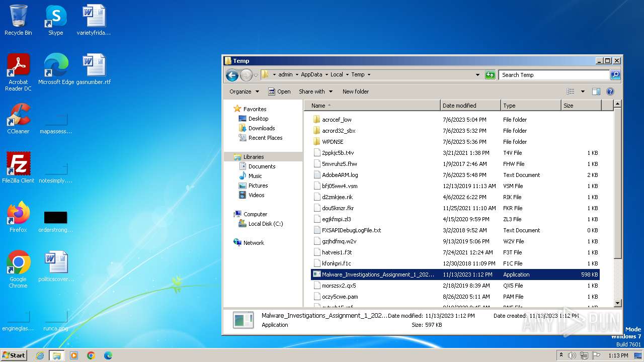Viewport: 644px width, 362px height.
Task: Expand the arrow after Temp in breadcrumb
Action: coord(369,74)
